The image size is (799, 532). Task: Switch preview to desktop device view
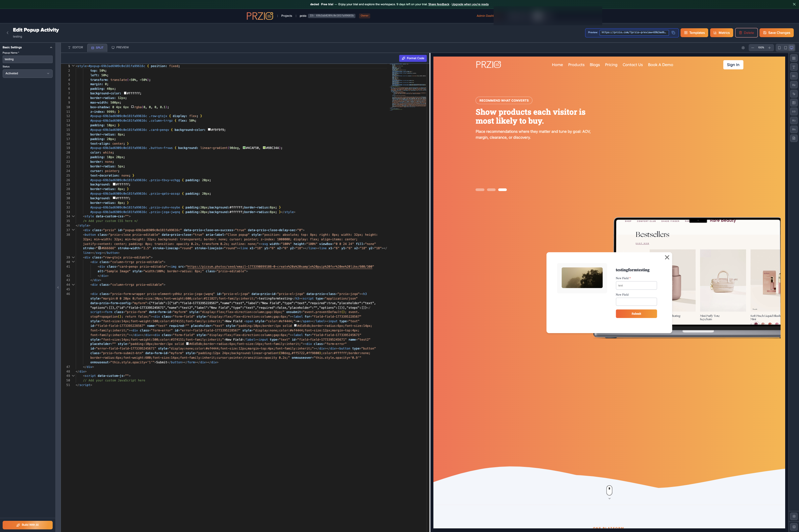791,48
